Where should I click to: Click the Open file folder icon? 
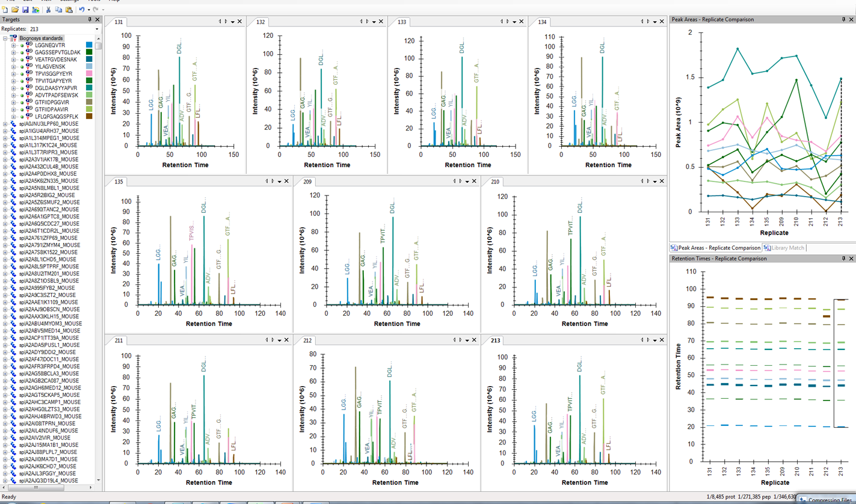15,10
